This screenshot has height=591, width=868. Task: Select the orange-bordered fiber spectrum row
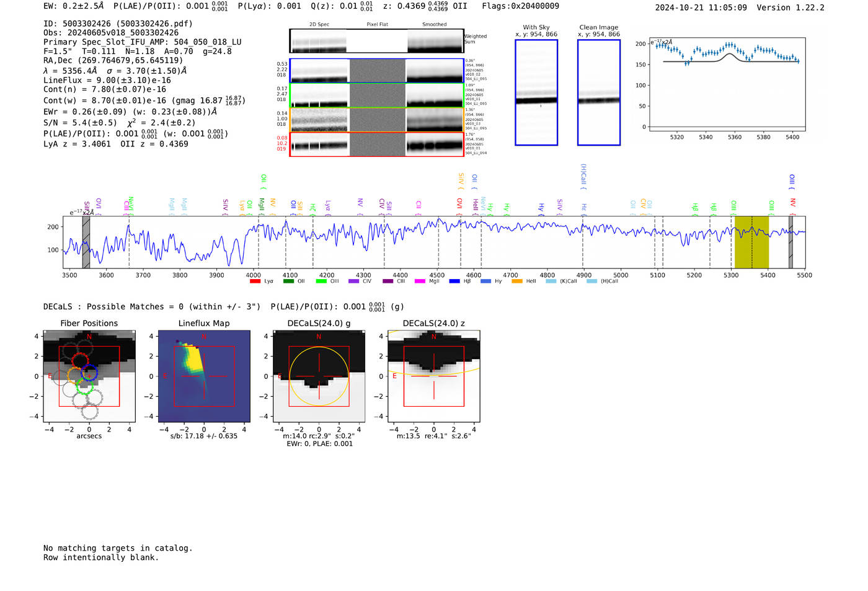click(x=376, y=120)
